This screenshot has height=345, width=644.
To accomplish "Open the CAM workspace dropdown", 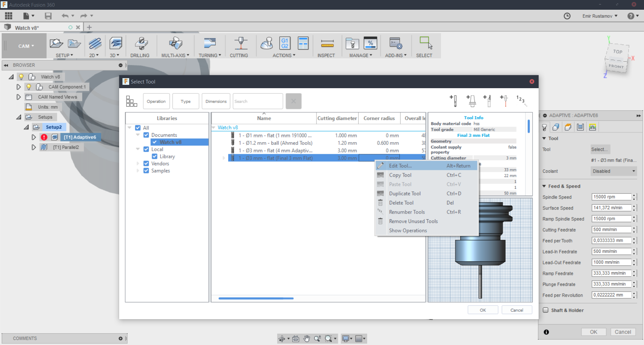I will (26, 46).
